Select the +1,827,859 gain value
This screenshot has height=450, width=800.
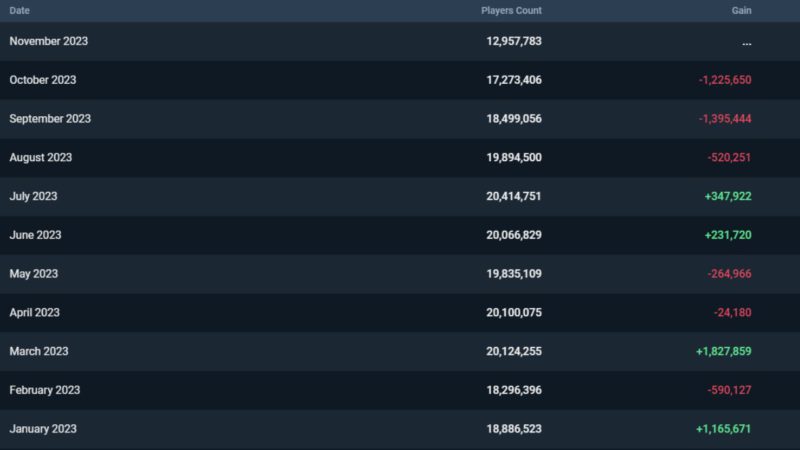point(723,352)
